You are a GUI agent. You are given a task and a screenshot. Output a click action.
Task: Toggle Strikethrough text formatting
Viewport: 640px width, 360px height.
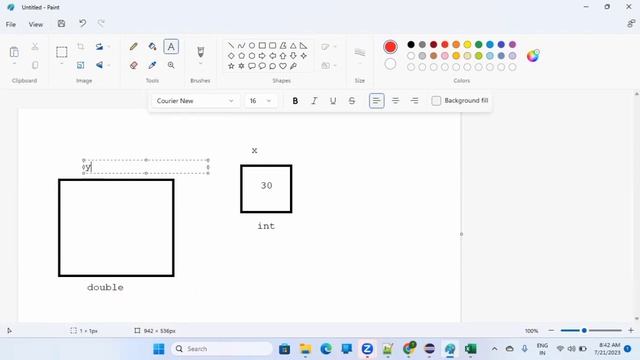[351, 101]
